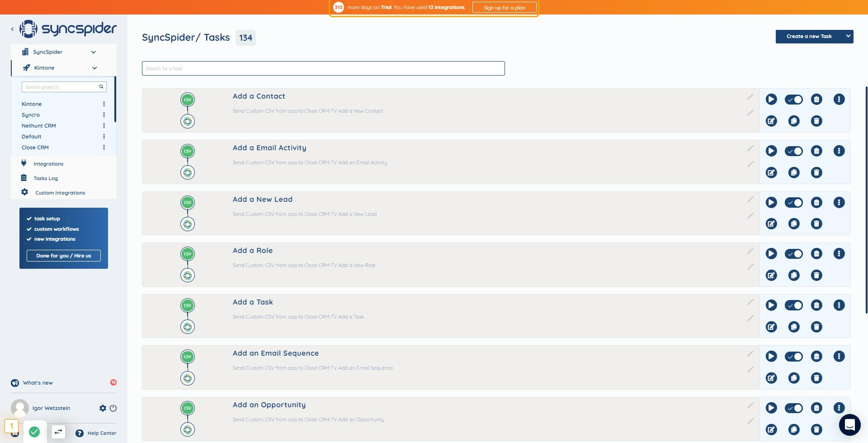Click the swap arrows widget icon
This screenshot has height=443, width=868.
[x=58, y=432]
